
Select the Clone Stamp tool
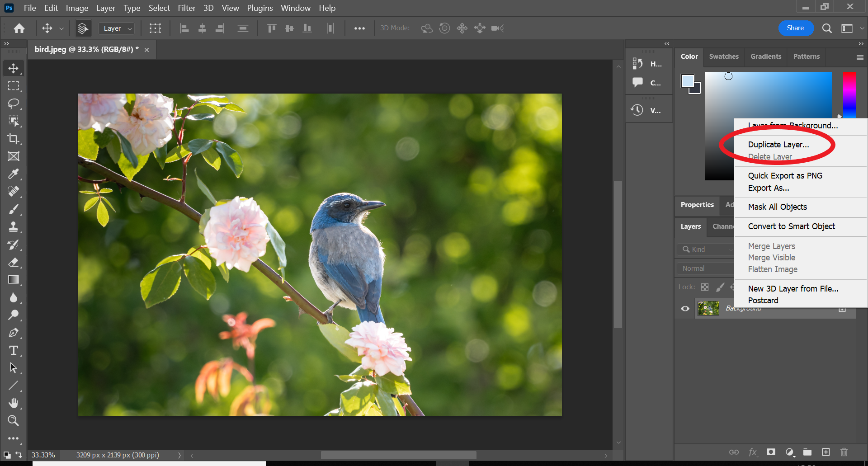tap(14, 227)
